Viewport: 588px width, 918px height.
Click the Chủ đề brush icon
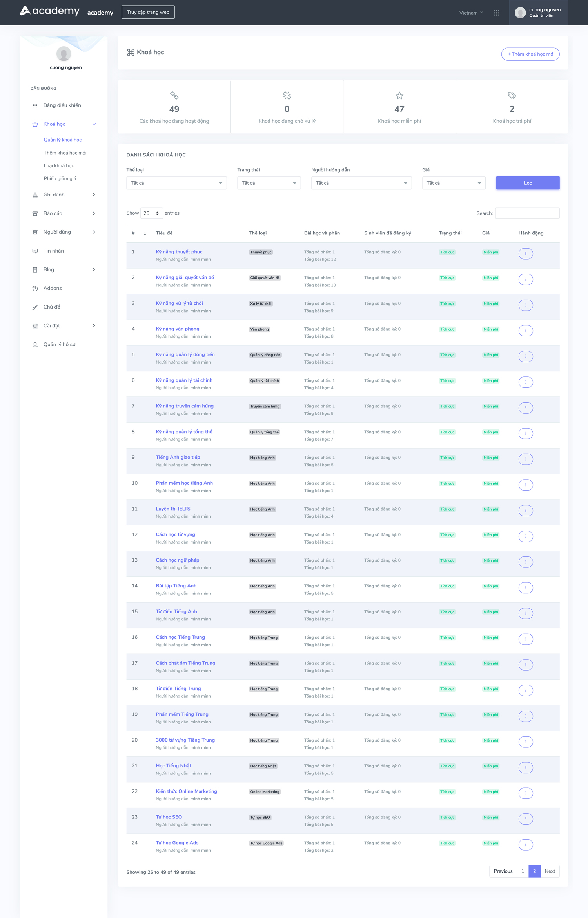pos(35,307)
